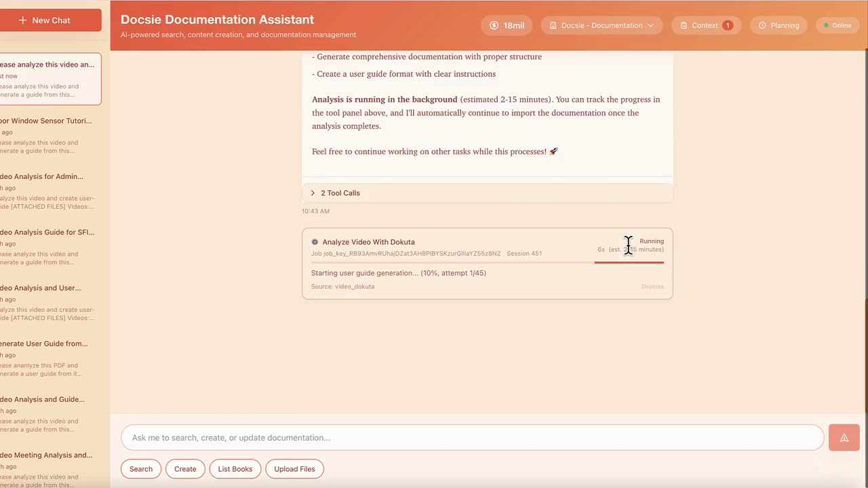Click the 18mil token counter icon

click(494, 25)
